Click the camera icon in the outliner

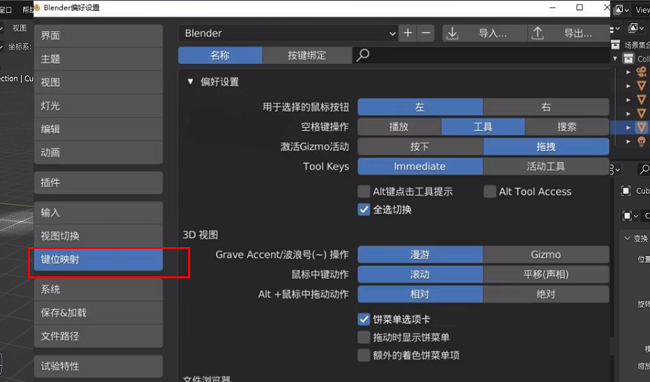[641, 72]
